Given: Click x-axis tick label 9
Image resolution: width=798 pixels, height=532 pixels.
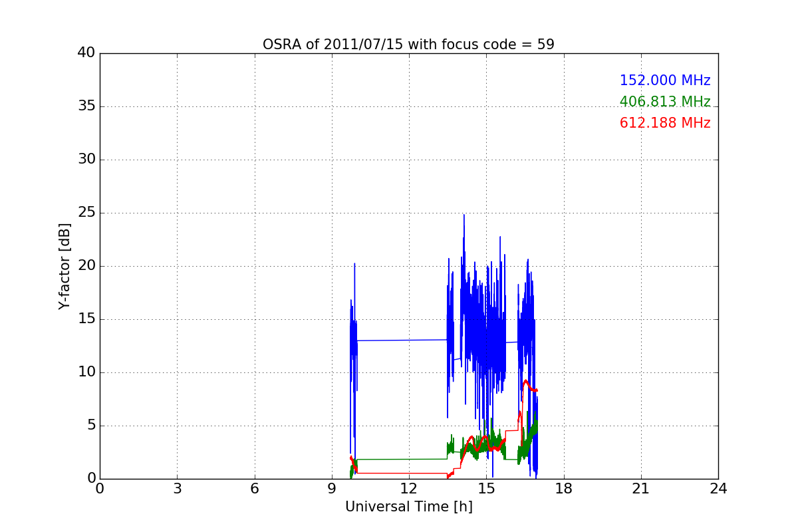Looking at the screenshot, I should (x=332, y=489).
